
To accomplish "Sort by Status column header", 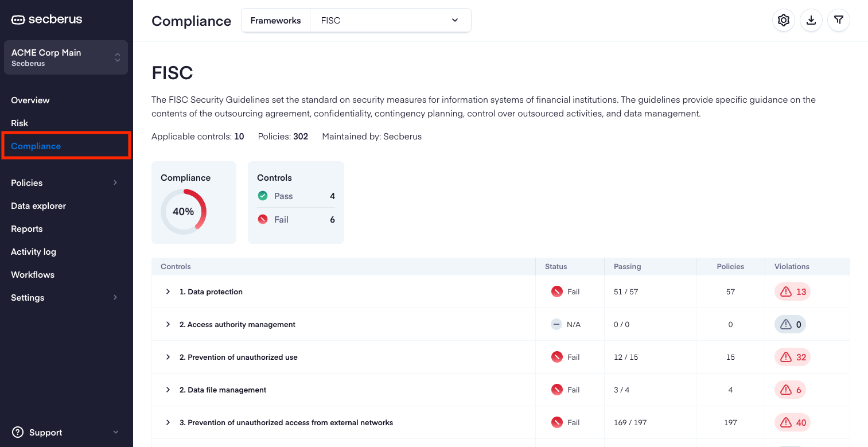I will click(556, 266).
